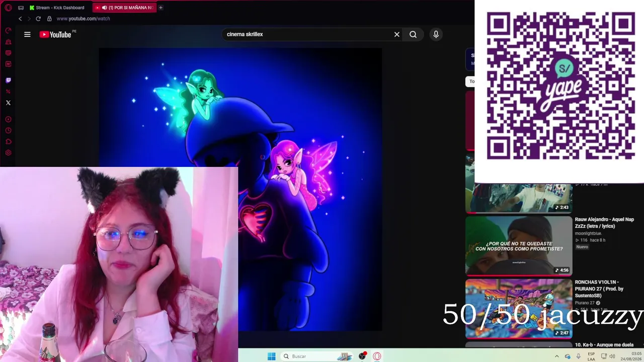
Task: Open GX Control gauge icon in sidebar
Action: tap(8, 30)
